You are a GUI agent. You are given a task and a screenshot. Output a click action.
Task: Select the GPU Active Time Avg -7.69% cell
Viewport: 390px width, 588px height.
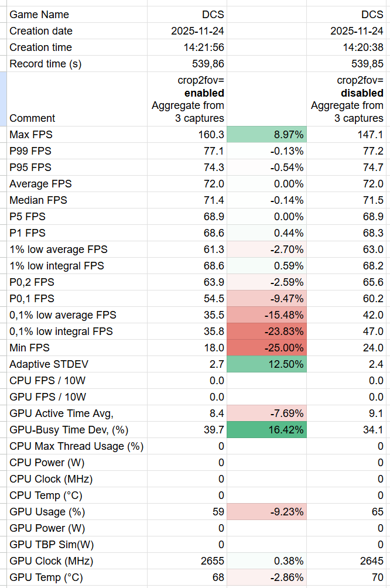coord(267,413)
